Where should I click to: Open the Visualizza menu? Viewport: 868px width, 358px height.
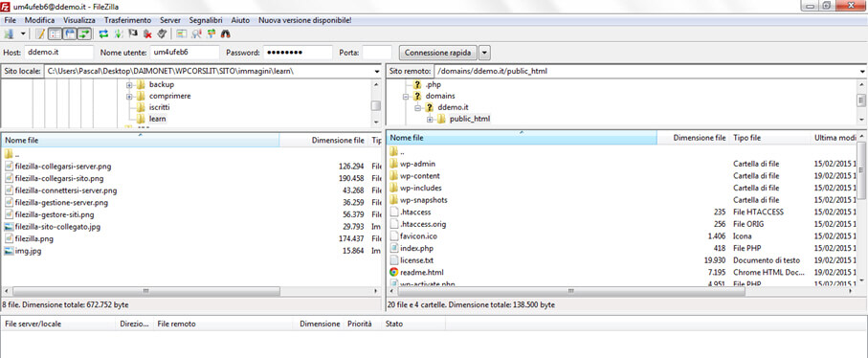[x=79, y=20]
